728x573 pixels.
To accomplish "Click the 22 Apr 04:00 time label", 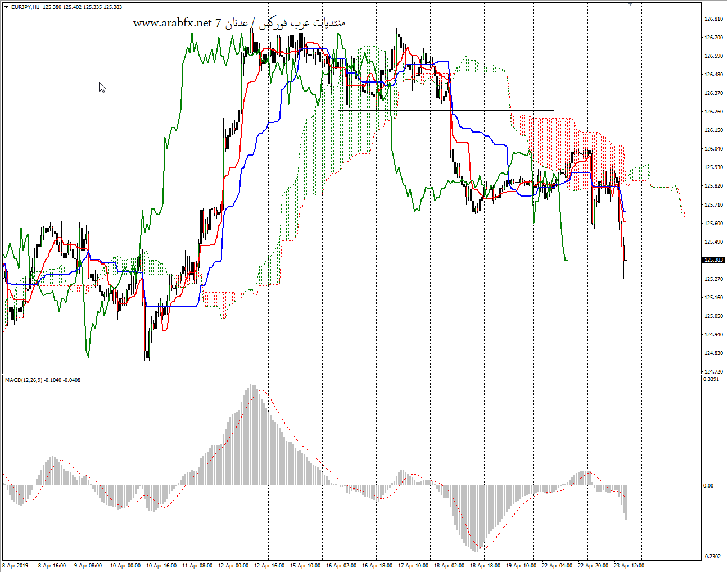I will click(557, 566).
